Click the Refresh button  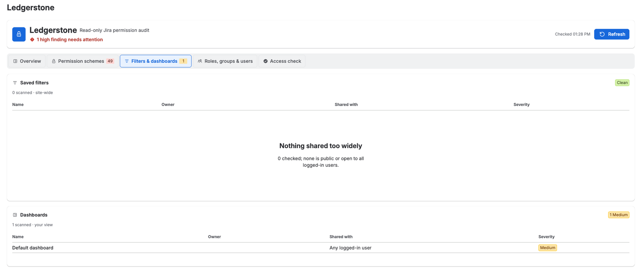tap(612, 34)
